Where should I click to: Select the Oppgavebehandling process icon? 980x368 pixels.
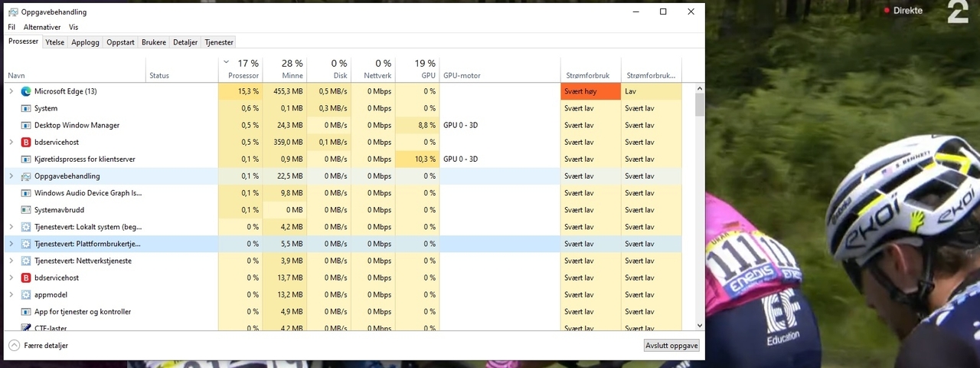(x=26, y=176)
